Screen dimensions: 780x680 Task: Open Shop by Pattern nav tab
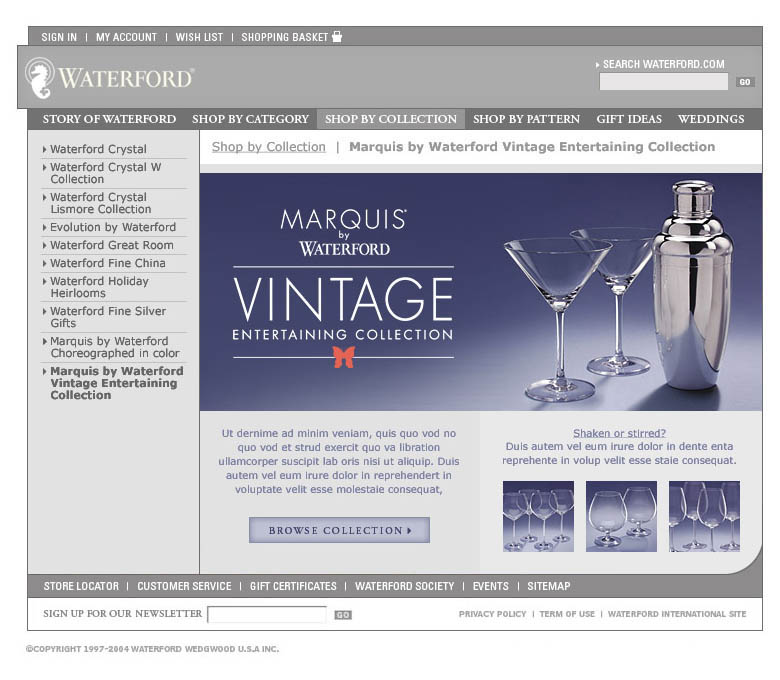(x=526, y=119)
